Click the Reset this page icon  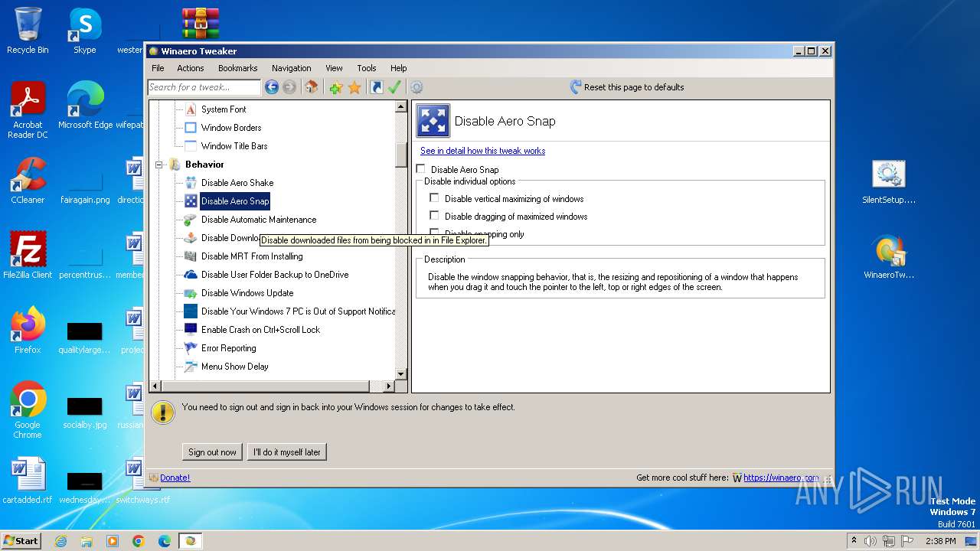click(x=576, y=87)
